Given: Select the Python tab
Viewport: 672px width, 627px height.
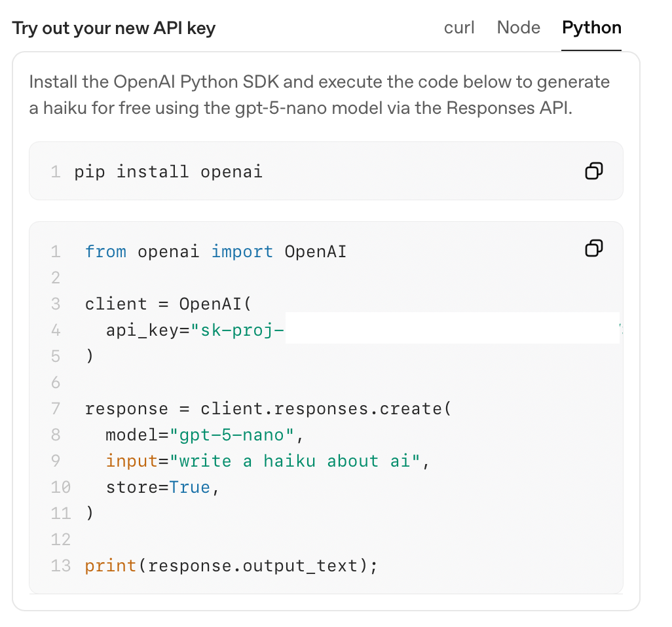Looking at the screenshot, I should pyautogui.click(x=591, y=28).
